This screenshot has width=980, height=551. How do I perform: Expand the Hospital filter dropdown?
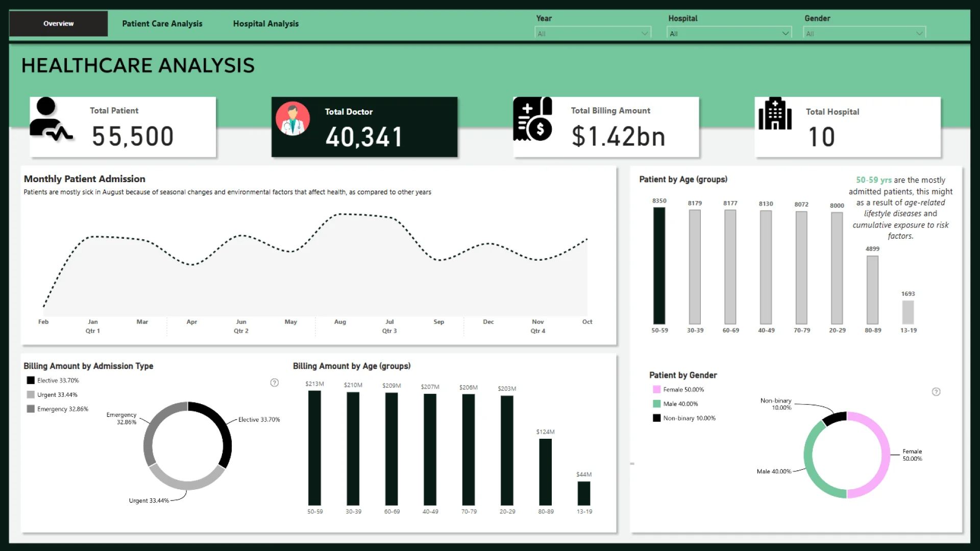coord(785,34)
